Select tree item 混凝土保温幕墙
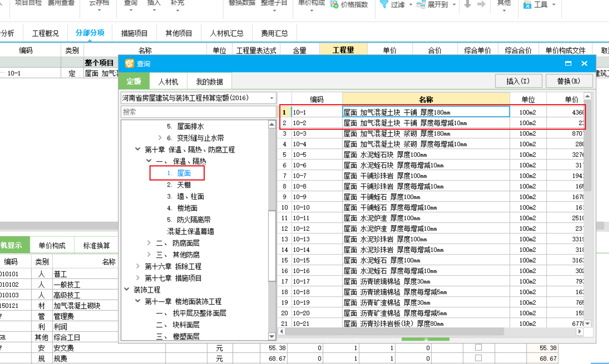The height and width of the screenshot is (364, 609). pos(191,231)
